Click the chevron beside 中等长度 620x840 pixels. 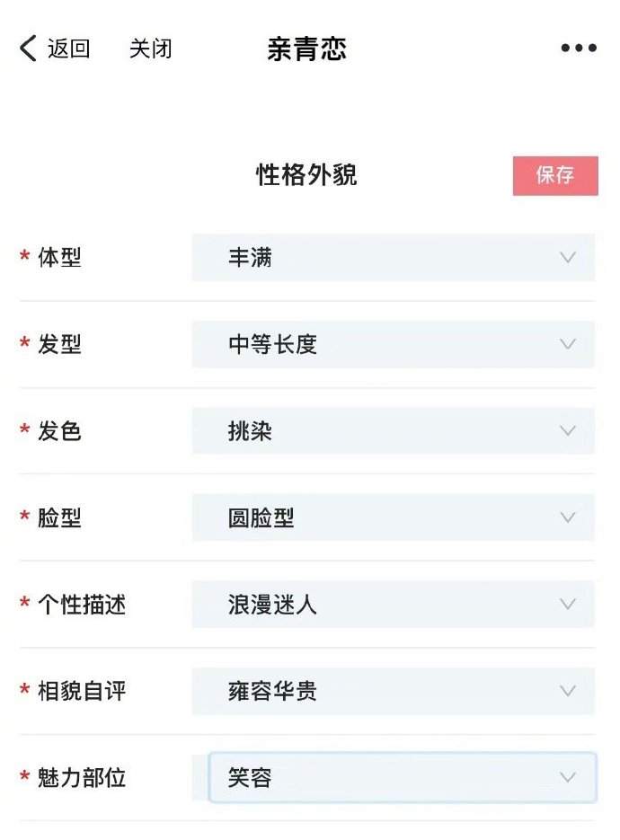coord(567,344)
